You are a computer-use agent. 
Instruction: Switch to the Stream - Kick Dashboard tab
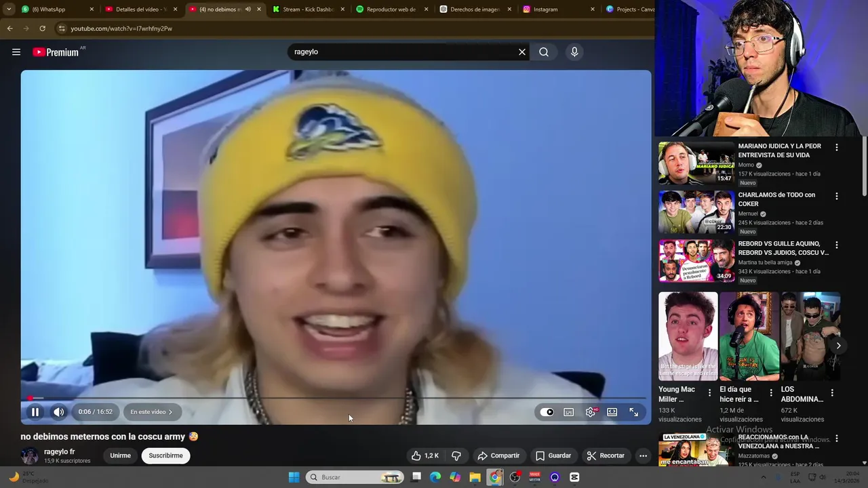click(308, 9)
